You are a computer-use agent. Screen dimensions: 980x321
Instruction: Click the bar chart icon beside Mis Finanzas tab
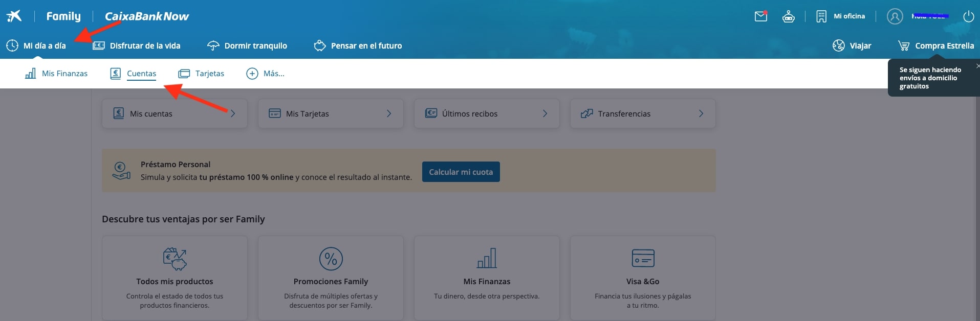(31, 74)
